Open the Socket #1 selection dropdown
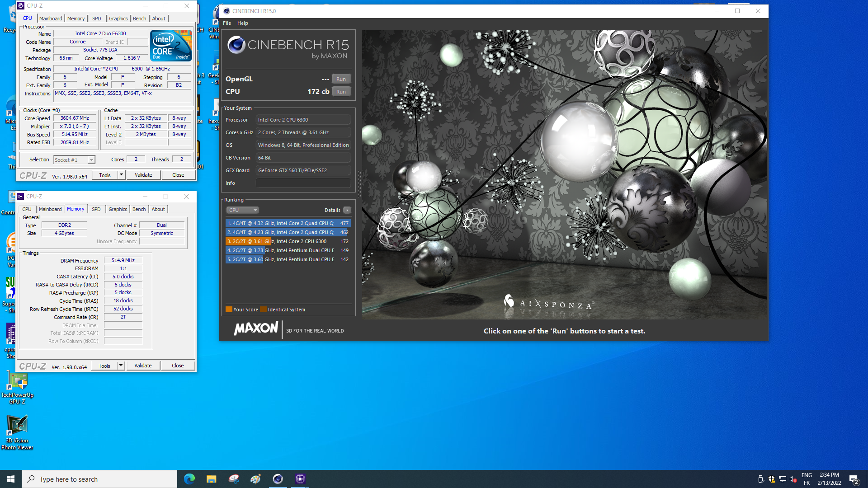Image resolution: width=868 pixels, height=488 pixels. pyautogui.click(x=75, y=160)
